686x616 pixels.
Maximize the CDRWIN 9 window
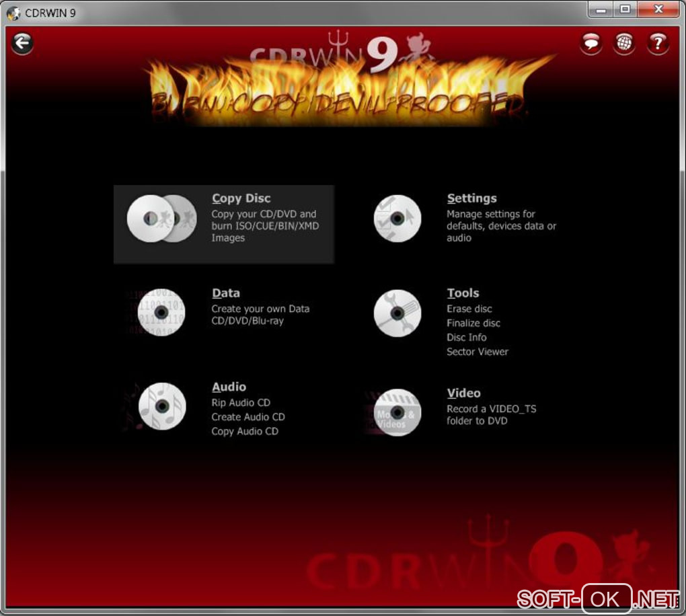pyautogui.click(x=625, y=9)
